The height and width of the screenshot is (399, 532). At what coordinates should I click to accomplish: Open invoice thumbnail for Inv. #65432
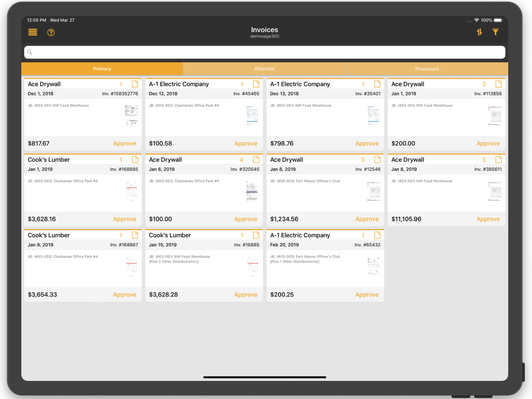(373, 266)
